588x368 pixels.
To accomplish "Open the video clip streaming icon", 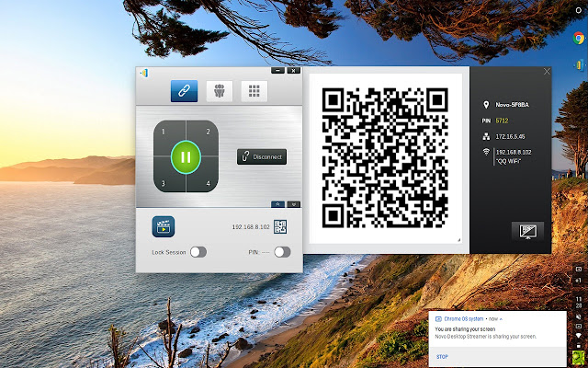I will click(164, 226).
